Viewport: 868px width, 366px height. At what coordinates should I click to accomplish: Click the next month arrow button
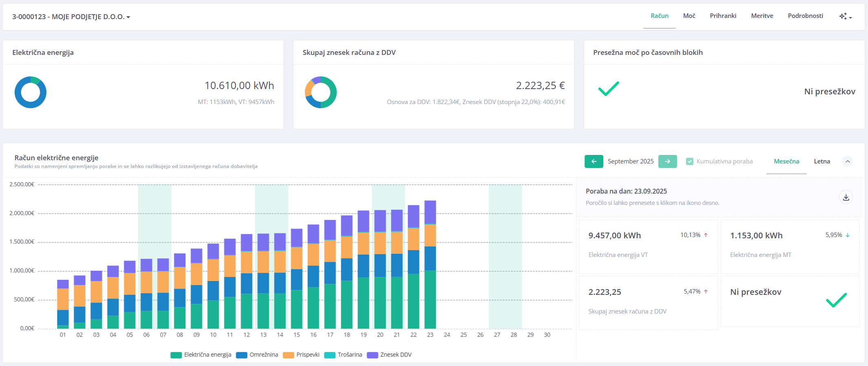667,161
